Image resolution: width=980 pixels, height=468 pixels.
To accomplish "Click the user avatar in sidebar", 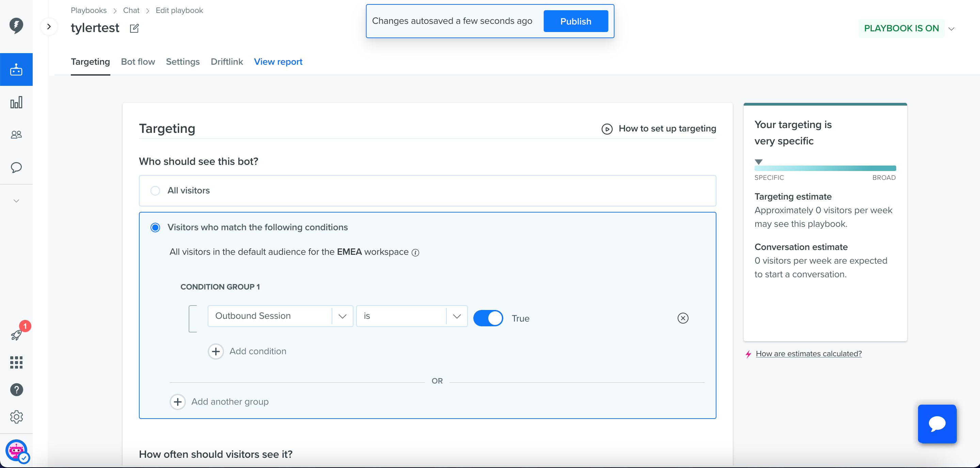I will [x=16, y=451].
